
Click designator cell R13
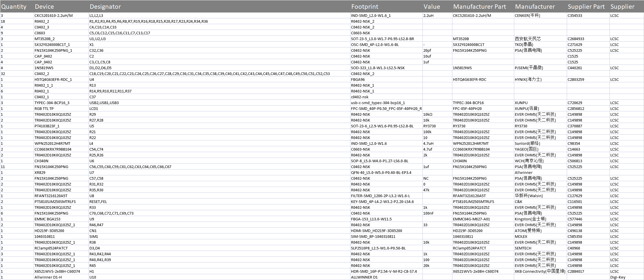point(92,85)
